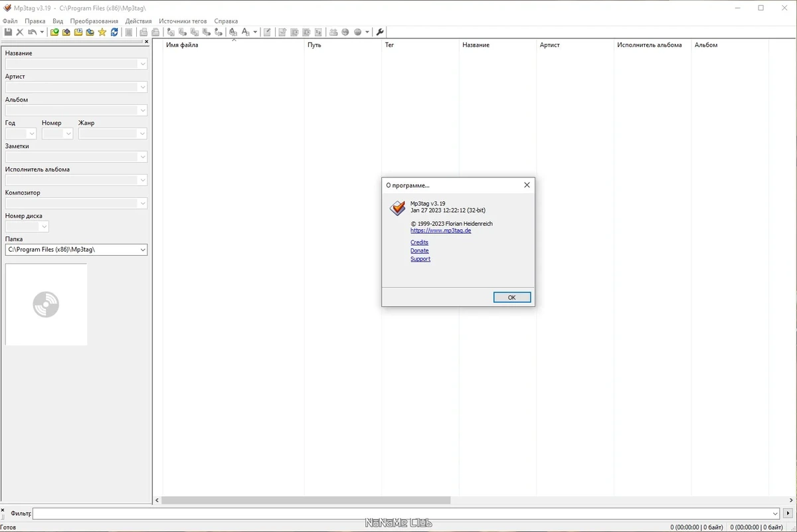Open the dropdown arrow beside Quick actions icon
Viewport: 797px width, 532px height.
(x=255, y=32)
